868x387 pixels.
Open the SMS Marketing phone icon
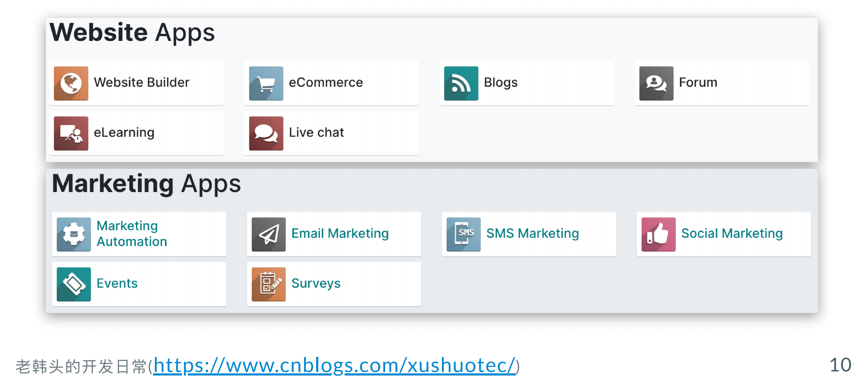point(463,234)
